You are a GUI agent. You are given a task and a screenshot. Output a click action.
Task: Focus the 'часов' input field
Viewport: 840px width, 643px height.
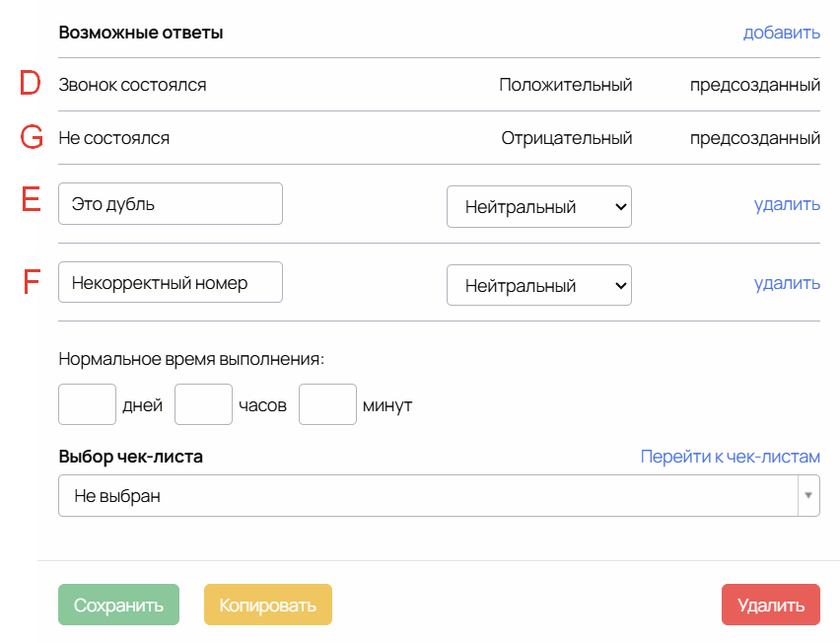click(x=203, y=404)
